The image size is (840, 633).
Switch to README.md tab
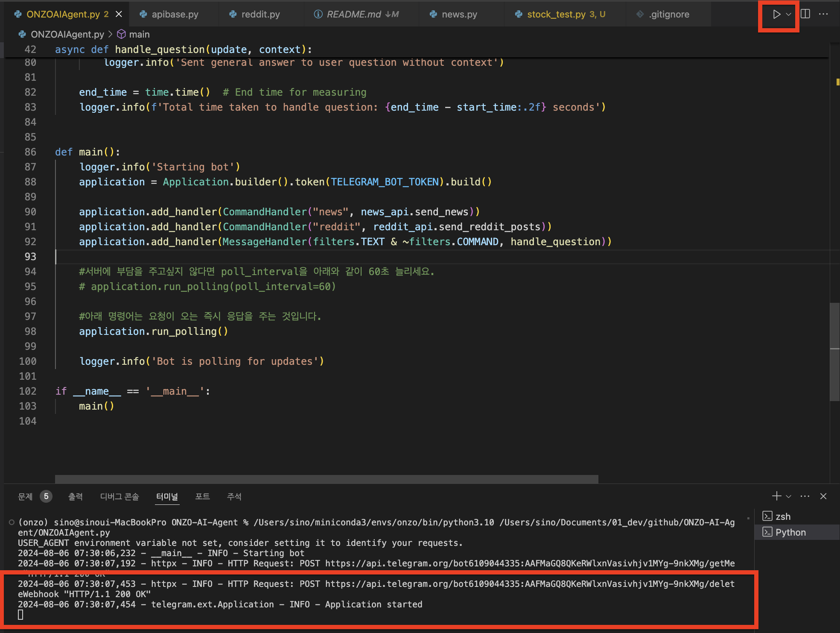[354, 14]
